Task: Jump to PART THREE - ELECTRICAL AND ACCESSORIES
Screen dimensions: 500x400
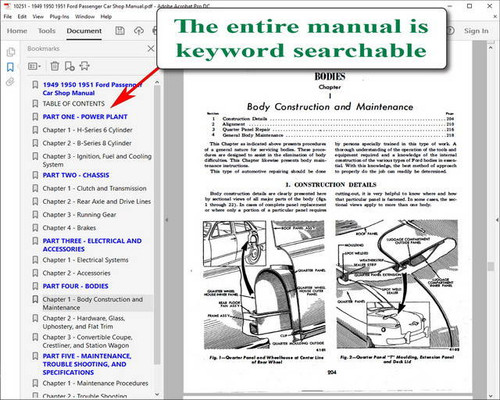Action: [92, 245]
